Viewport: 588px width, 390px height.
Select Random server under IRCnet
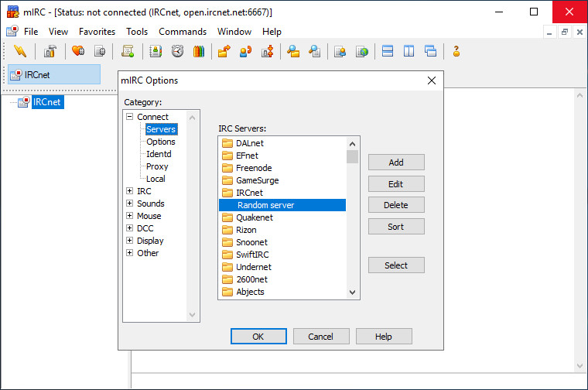282,205
